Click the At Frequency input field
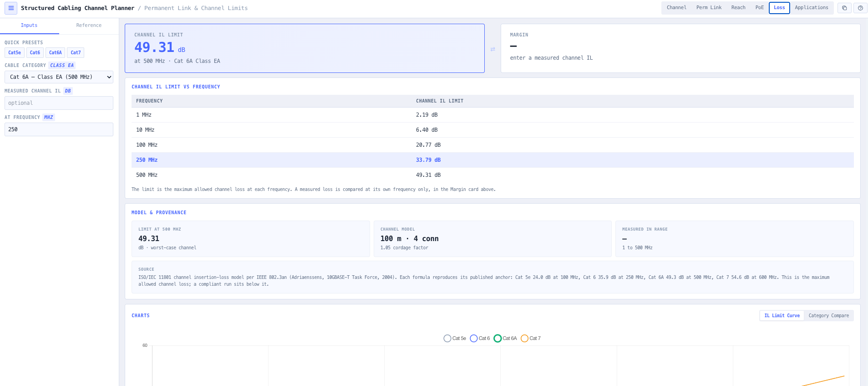 pos(59,129)
